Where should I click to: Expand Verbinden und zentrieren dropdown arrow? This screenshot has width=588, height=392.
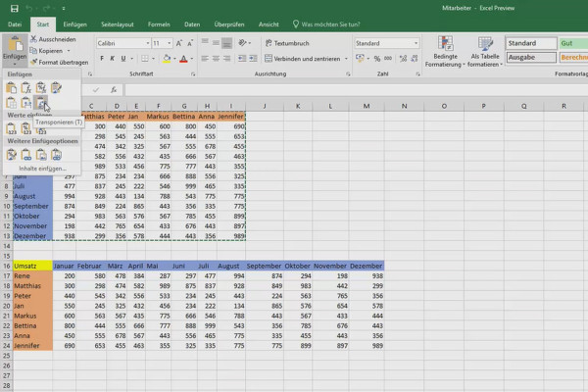pyautogui.click(x=346, y=59)
